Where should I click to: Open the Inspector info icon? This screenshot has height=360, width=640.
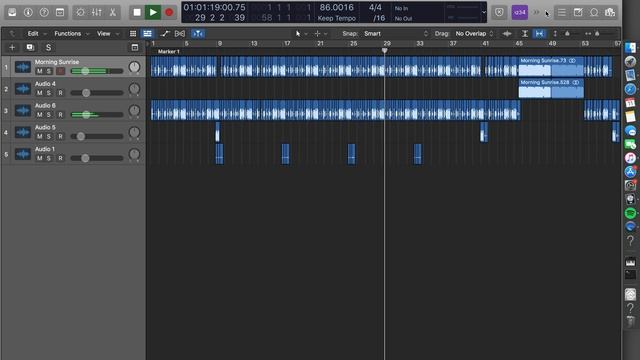click(28, 12)
